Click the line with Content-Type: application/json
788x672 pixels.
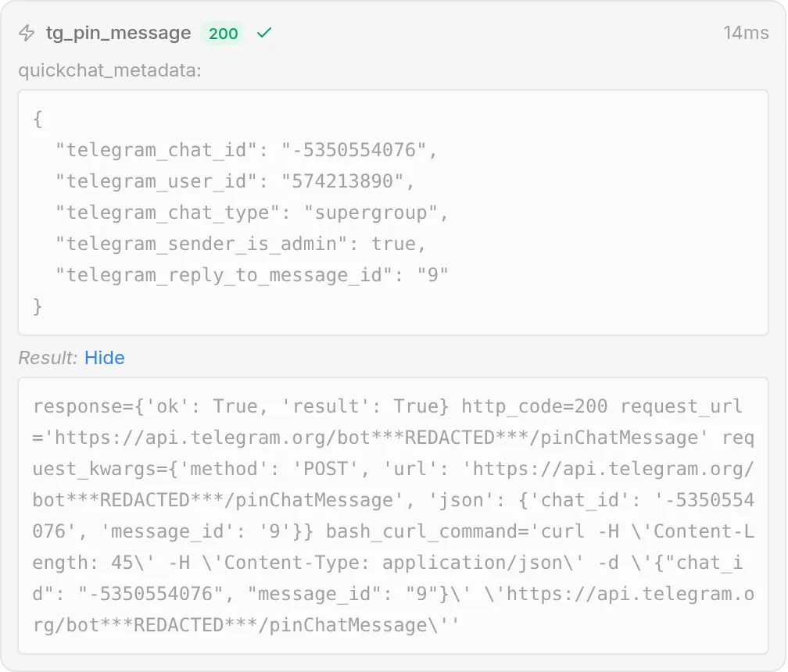pos(388,563)
